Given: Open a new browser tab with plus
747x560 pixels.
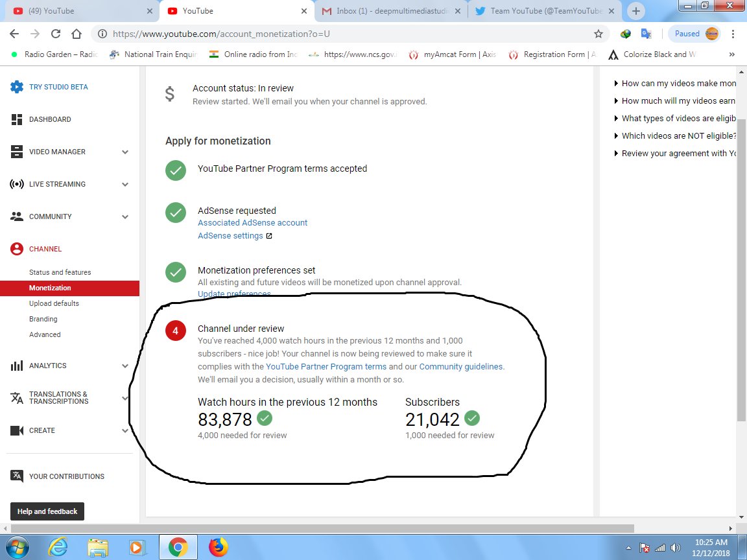Looking at the screenshot, I should 636,11.
